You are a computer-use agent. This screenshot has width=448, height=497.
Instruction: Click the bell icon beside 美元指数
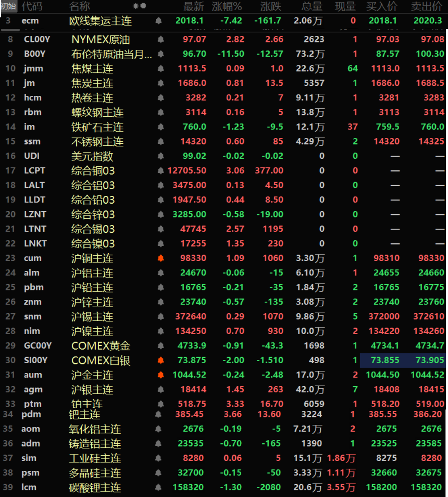[x=161, y=156]
